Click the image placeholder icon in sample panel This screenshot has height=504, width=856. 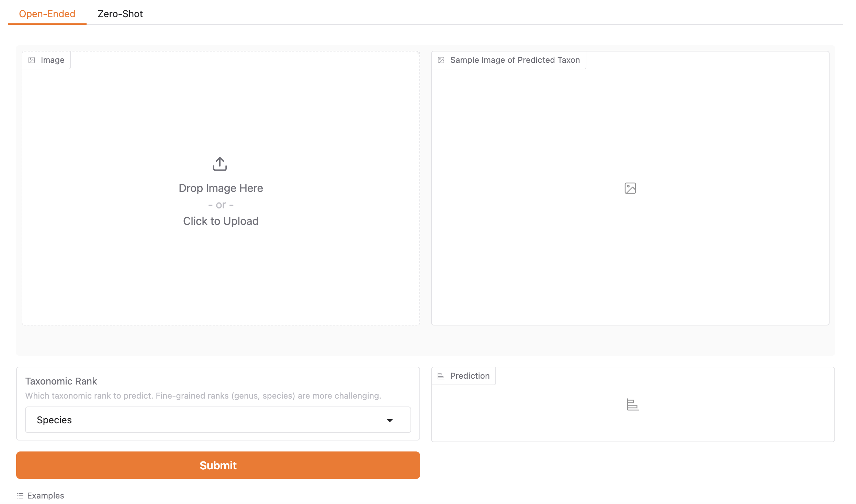click(630, 188)
